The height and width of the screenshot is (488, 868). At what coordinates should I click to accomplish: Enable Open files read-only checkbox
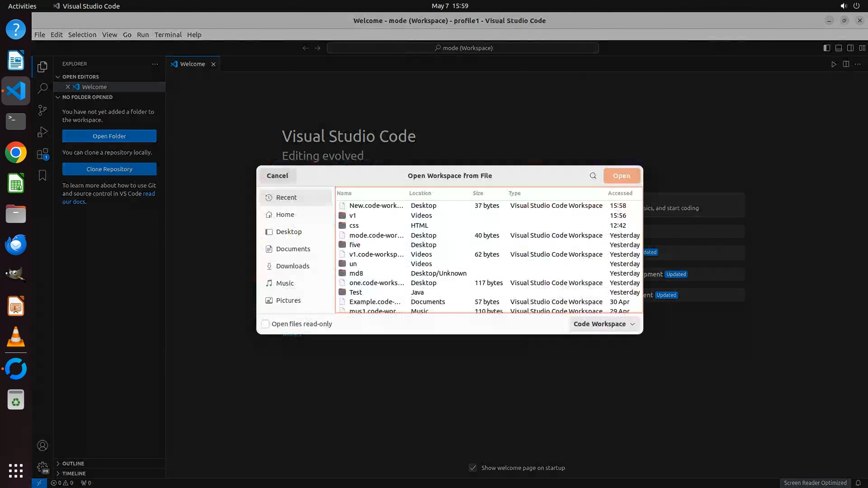266,324
